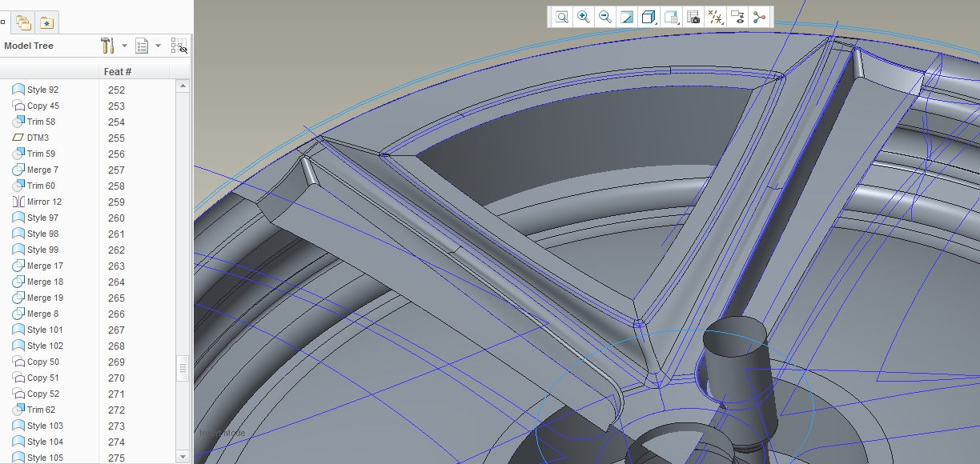Screen dimensions: 980x464
Task: Switch to the Favorites folder tab
Action: 47,22
